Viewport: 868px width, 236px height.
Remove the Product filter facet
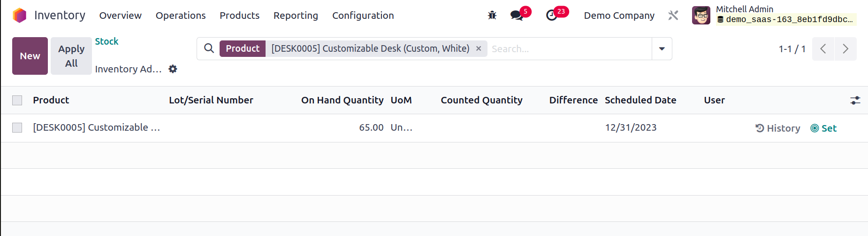[x=479, y=48]
